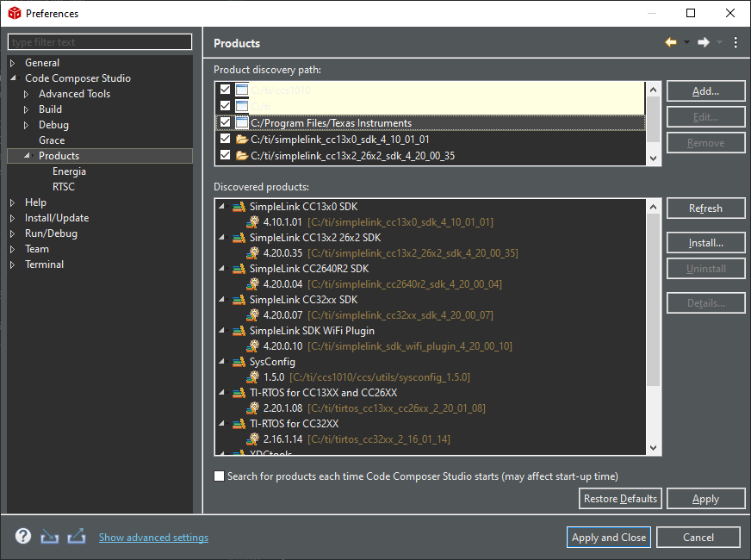Click the SimpleLink CC32xx SDK icon
Image resolution: width=751 pixels, height=560 pixels.
pos(239,300)
